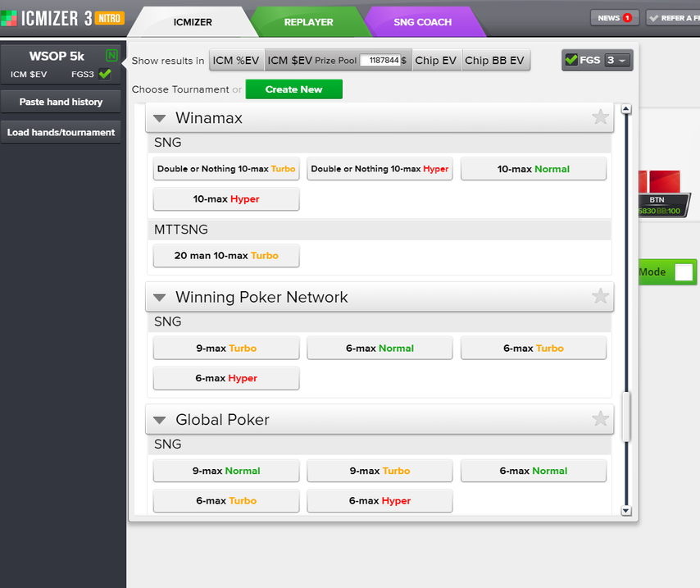Select Global Poker 9-max Turbo
700x588 pixels.
coord(380,471)
